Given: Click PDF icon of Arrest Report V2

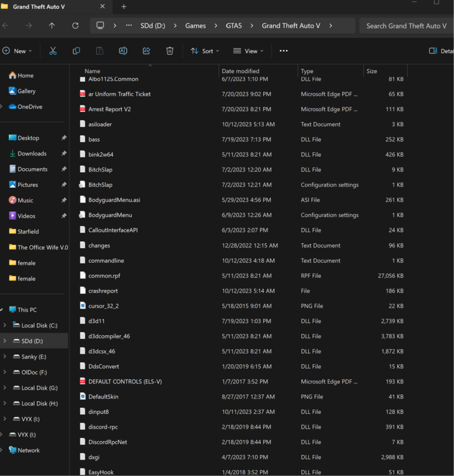Looking at the screenshot, I should pos(82,109).
